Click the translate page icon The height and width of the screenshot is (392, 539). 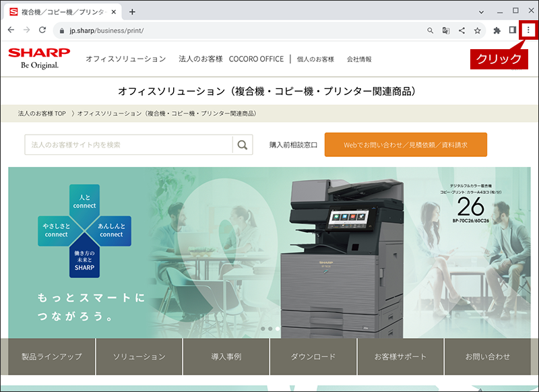pyautogui.click(x=446, y=30)
